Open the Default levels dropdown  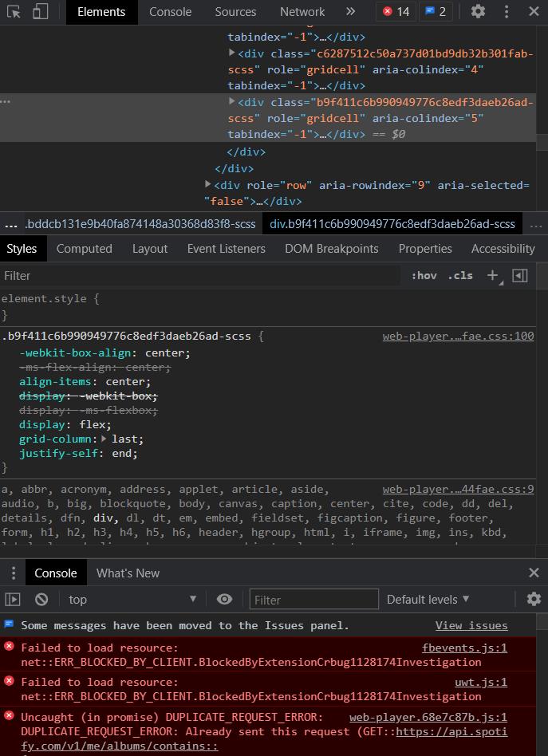(x=428, y=600)
